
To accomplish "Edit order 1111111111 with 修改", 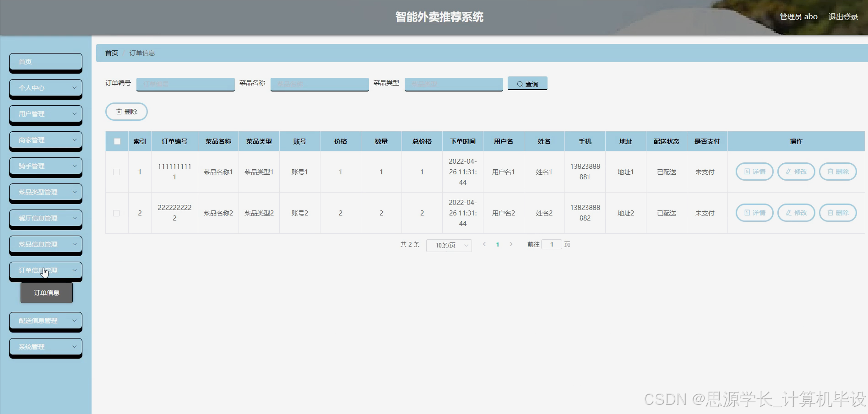I will 796,172.
